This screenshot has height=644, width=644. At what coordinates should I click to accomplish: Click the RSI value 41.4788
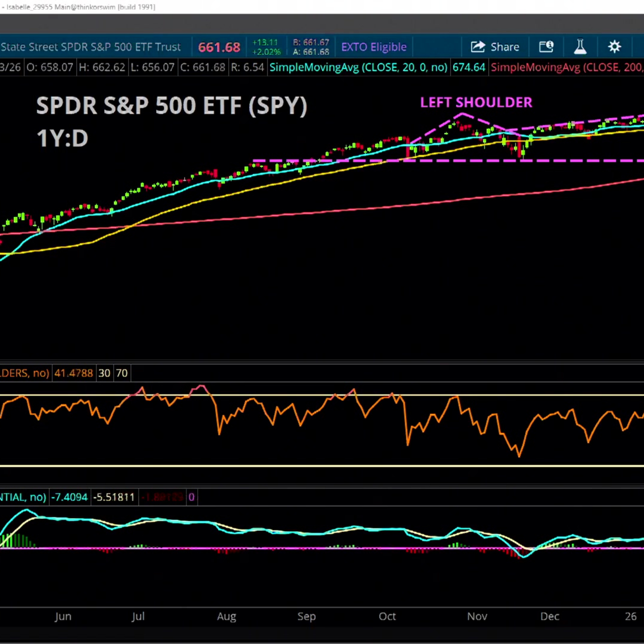pos(73,373)
